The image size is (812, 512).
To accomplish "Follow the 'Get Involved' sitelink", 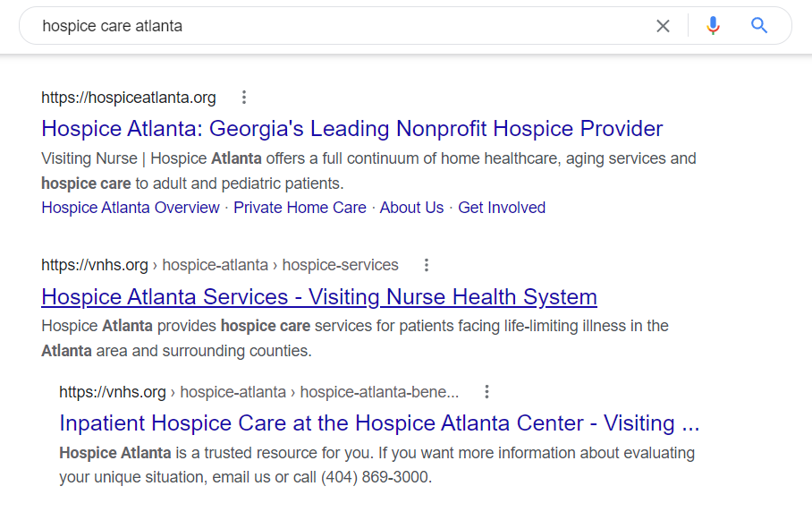I will tap(502, 208).
